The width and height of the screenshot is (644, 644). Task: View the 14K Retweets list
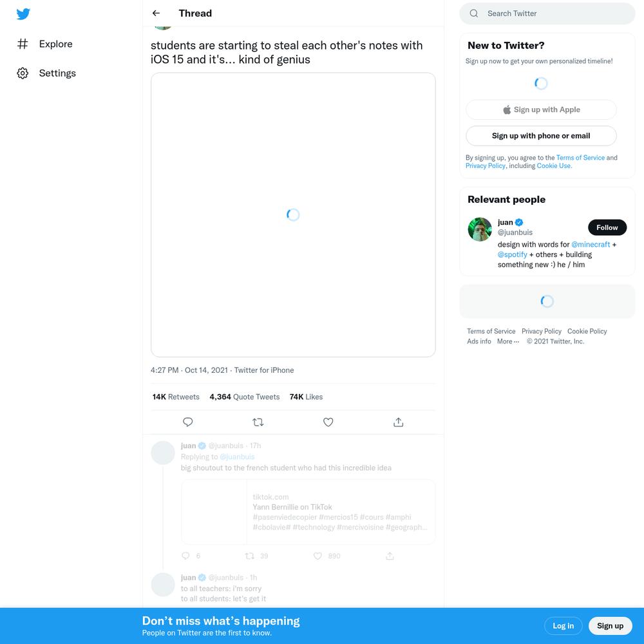click(x=176, y=397)
